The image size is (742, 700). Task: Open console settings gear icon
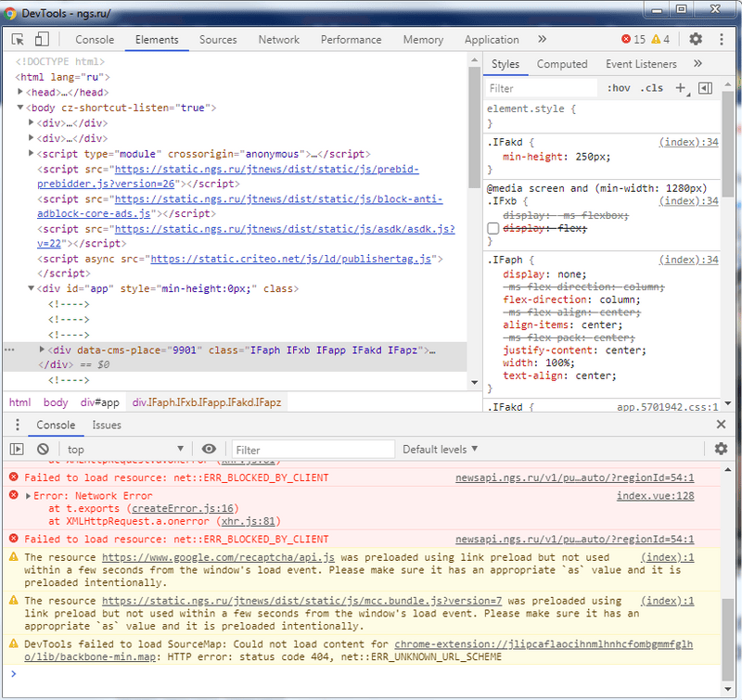[721, 450]
